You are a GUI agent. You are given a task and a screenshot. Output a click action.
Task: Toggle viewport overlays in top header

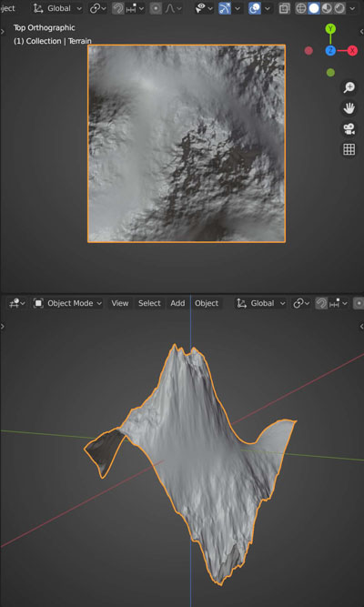click(x=255, y=8)
